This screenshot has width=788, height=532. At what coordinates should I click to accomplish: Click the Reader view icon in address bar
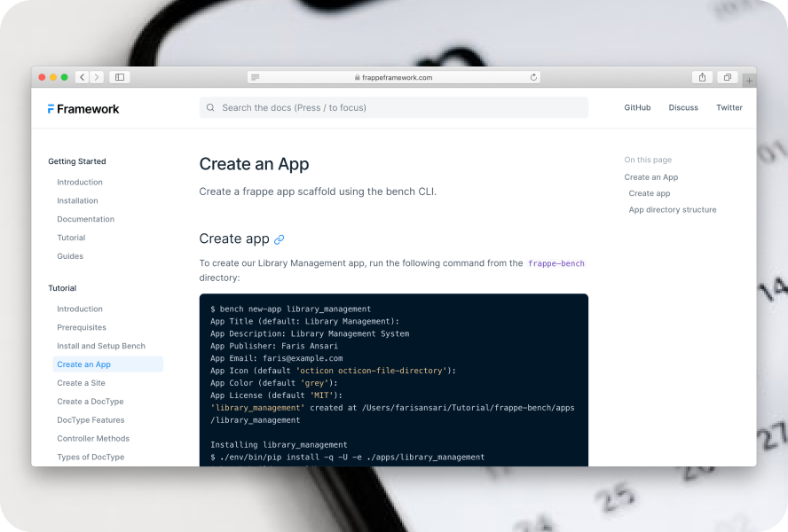[256, 77]
